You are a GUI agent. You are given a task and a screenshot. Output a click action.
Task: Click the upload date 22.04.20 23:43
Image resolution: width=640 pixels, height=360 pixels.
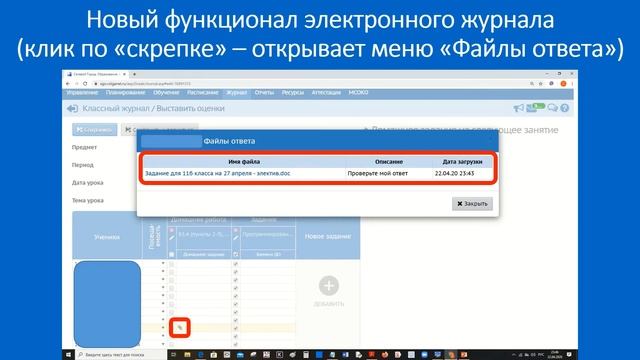click(454, 173)
